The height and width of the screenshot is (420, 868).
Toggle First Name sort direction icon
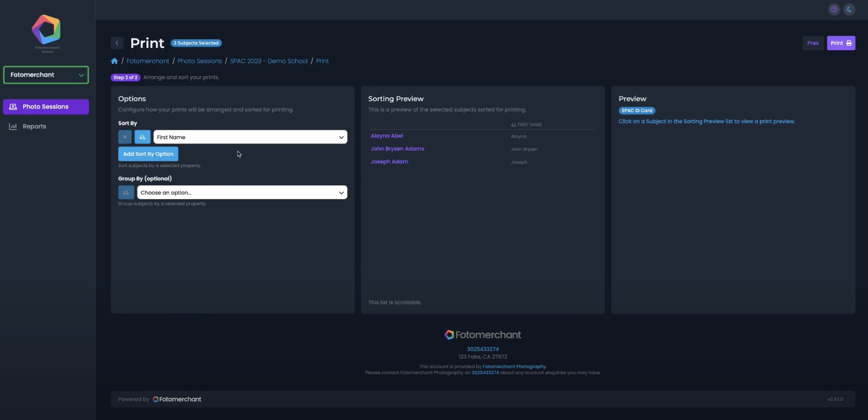[142, 137]
